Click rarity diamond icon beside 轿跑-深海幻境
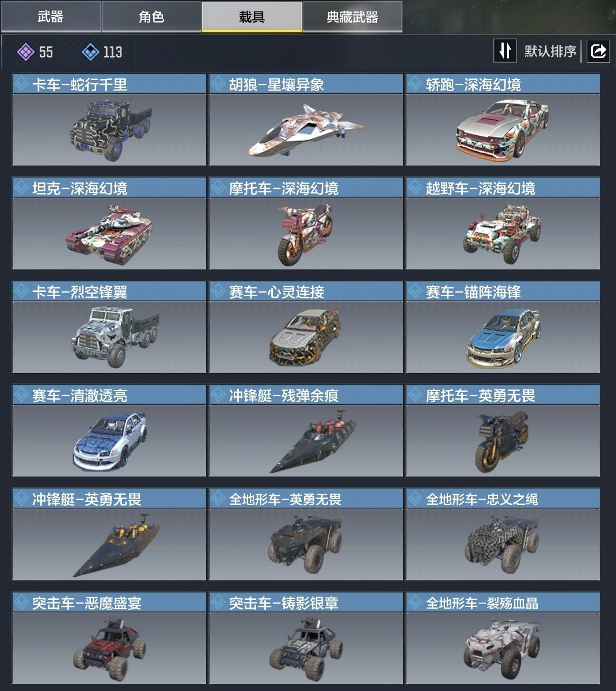 [416, 84]
